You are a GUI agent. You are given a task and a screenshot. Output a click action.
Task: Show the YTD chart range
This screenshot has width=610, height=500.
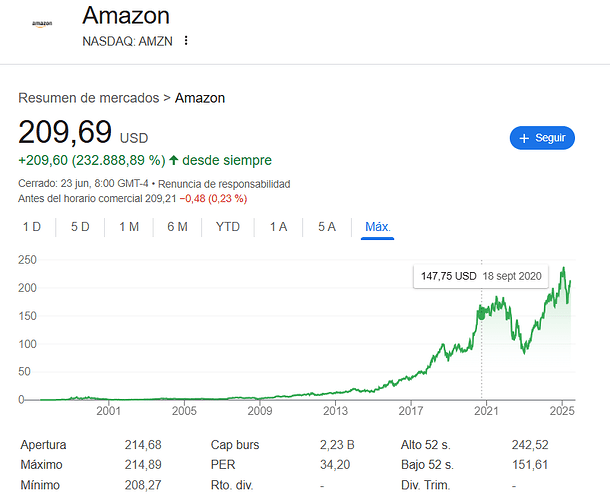pyautogui.click(x=228, y=227)
